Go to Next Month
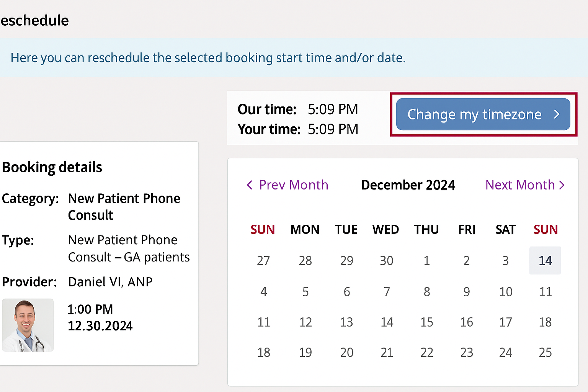 pos(525,185)
